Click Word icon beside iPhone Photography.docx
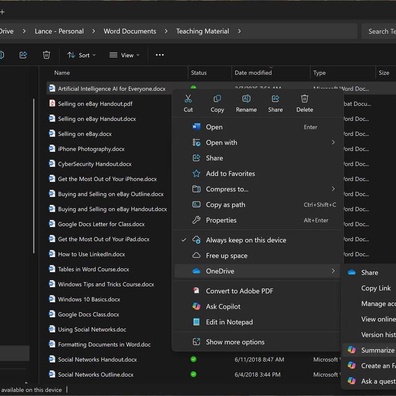396x396 pixels. pos(52,149)
